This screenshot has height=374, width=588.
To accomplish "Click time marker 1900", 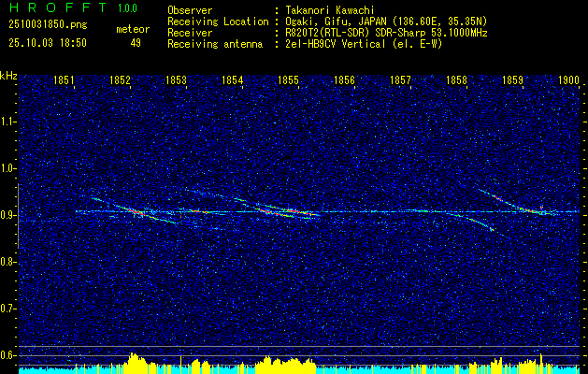I will (x=569, y=80).
